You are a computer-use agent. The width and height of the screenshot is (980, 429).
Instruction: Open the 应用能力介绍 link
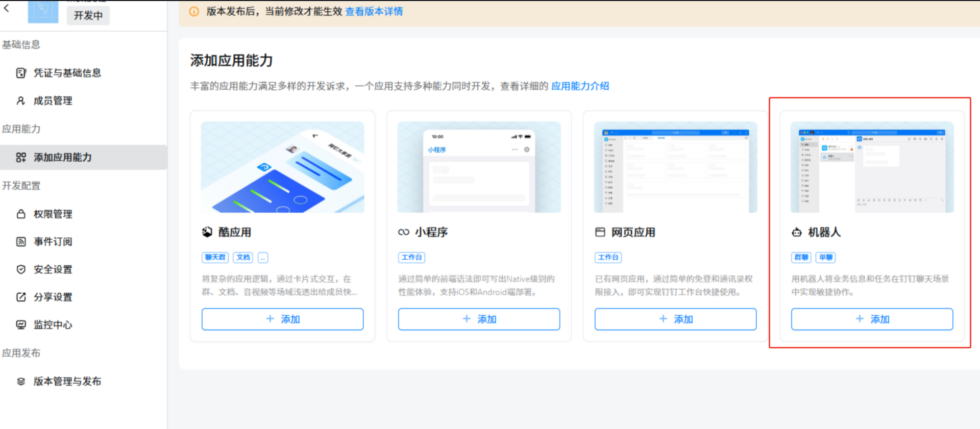580,86
